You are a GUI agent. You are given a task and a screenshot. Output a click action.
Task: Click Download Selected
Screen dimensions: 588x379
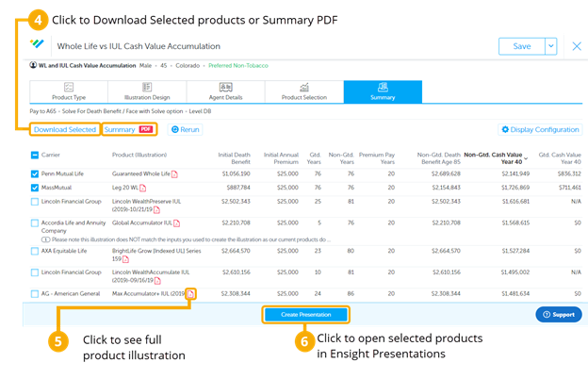tap(65, 129)
